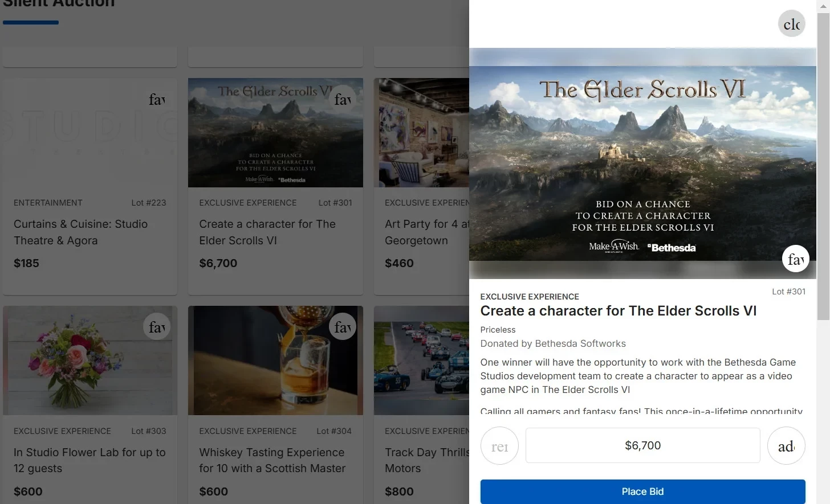Select the whiskey glass thumbnail image

pyautogui.click(x=275, y=360)
